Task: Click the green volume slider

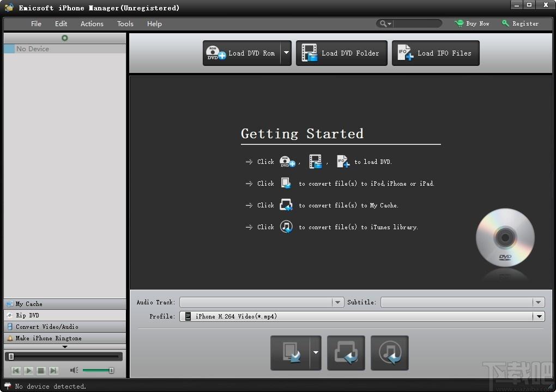Action: tap(98, 370)
